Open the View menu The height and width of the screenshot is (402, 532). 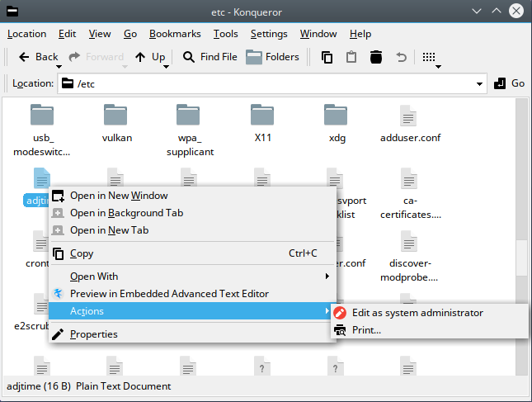tap(100, 34)
